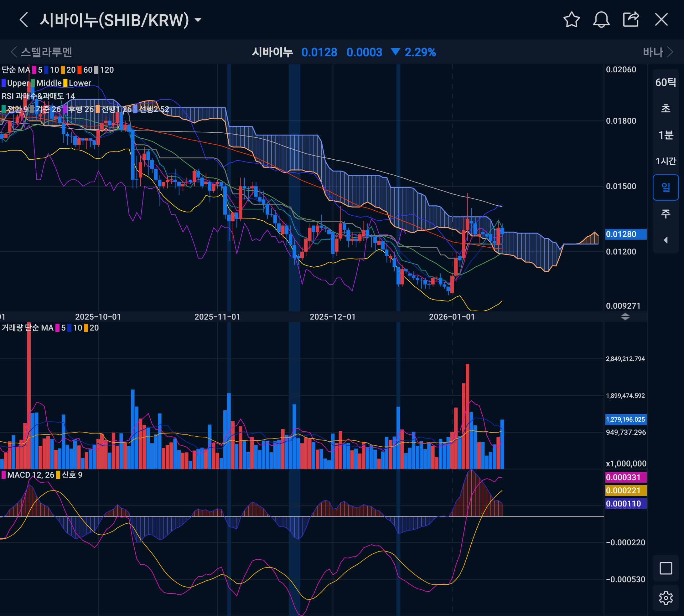Screen dimensions: 684x616
Task: Open price alert bell icon
Action: [601, 20]
